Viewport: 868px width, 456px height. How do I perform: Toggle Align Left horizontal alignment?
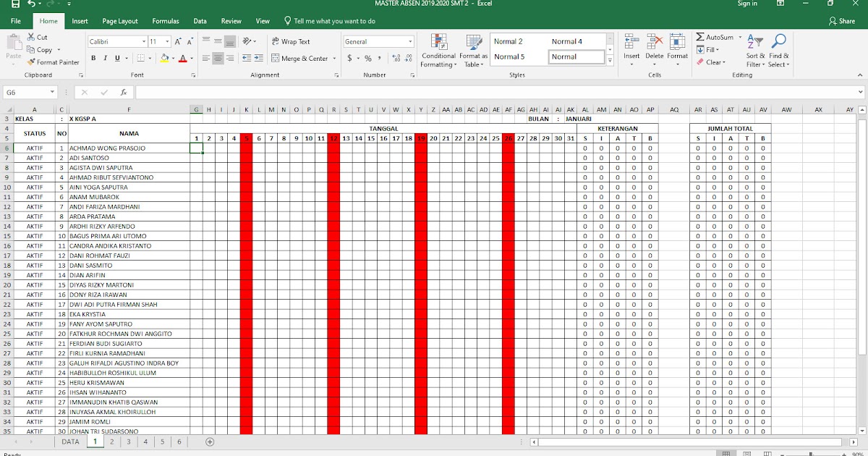tap(206, 58)
